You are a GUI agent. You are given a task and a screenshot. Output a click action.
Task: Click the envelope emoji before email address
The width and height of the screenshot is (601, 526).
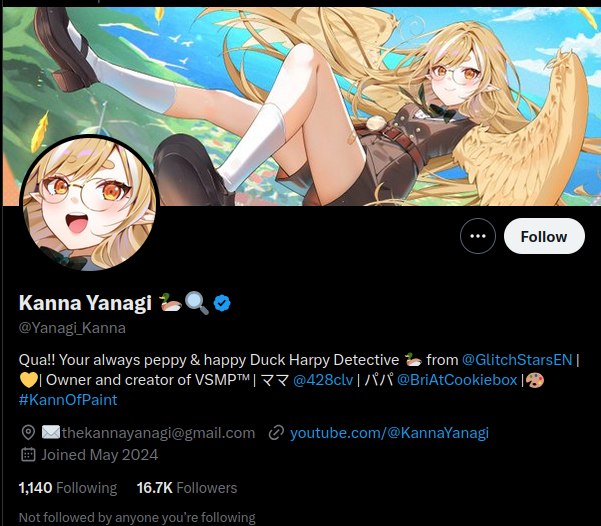coord(51,432)
